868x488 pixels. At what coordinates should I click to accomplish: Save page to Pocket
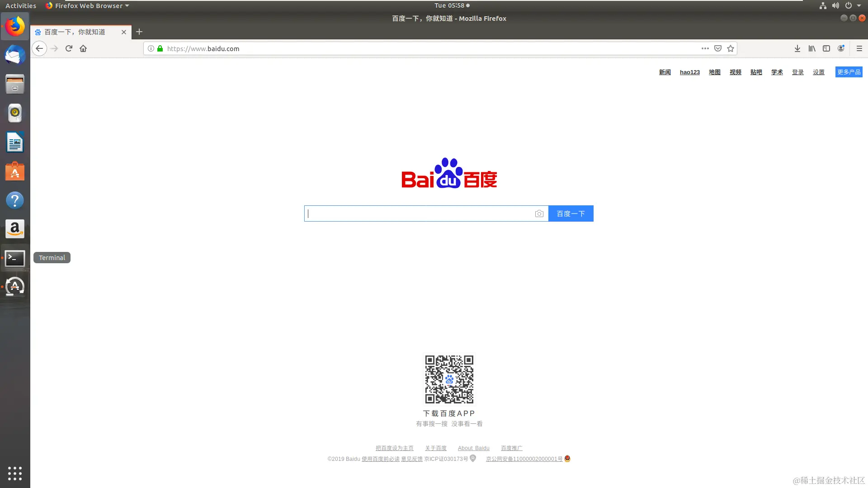click(x=718, y=48)
